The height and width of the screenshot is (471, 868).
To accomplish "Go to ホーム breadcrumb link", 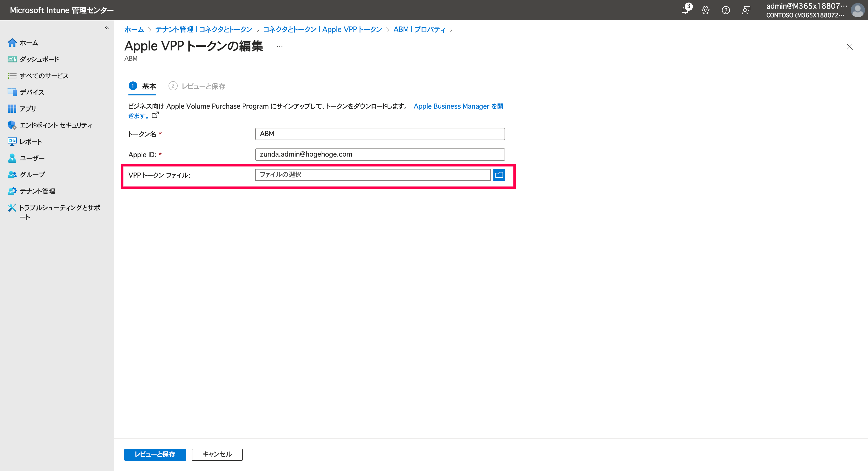I will (134, 29).
